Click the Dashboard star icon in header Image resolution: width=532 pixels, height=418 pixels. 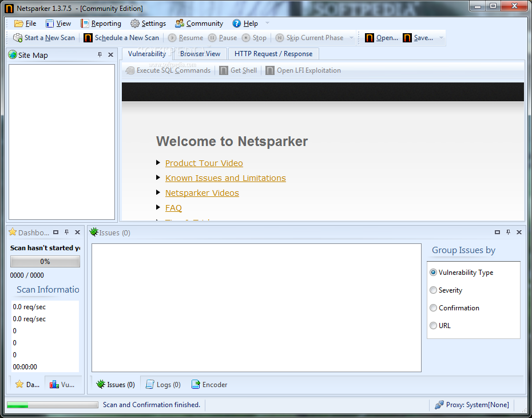[13, 232]
